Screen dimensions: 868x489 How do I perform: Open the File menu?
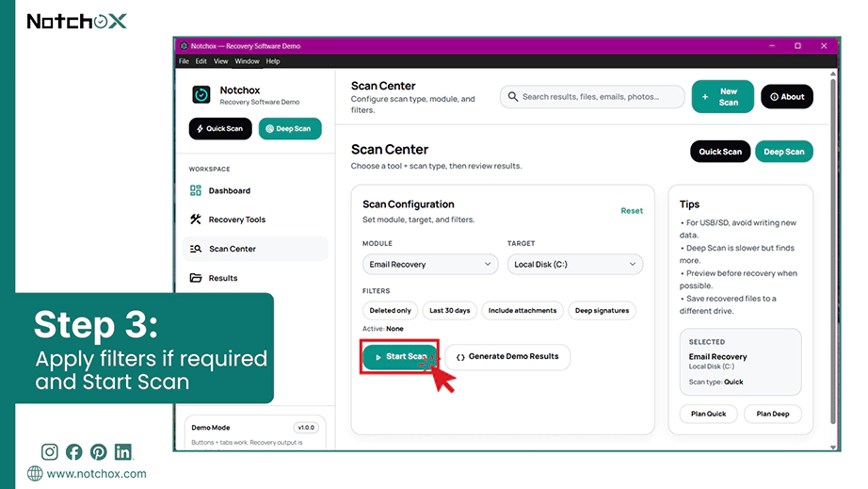184,61
